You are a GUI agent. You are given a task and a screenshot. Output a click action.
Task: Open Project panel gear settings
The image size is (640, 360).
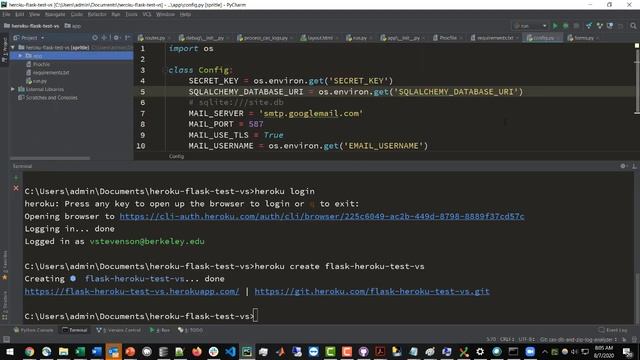[116, 38]
